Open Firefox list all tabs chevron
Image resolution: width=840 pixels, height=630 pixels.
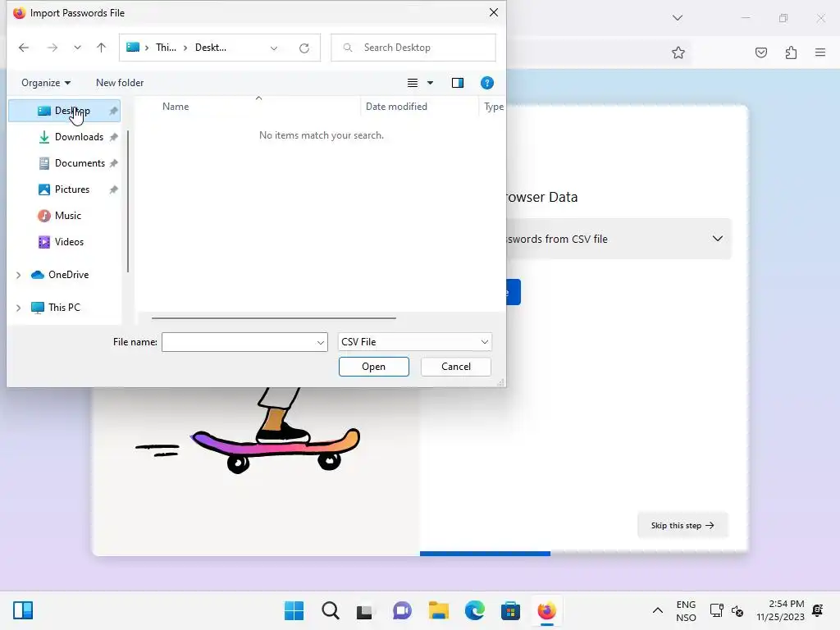pos(678,18)
